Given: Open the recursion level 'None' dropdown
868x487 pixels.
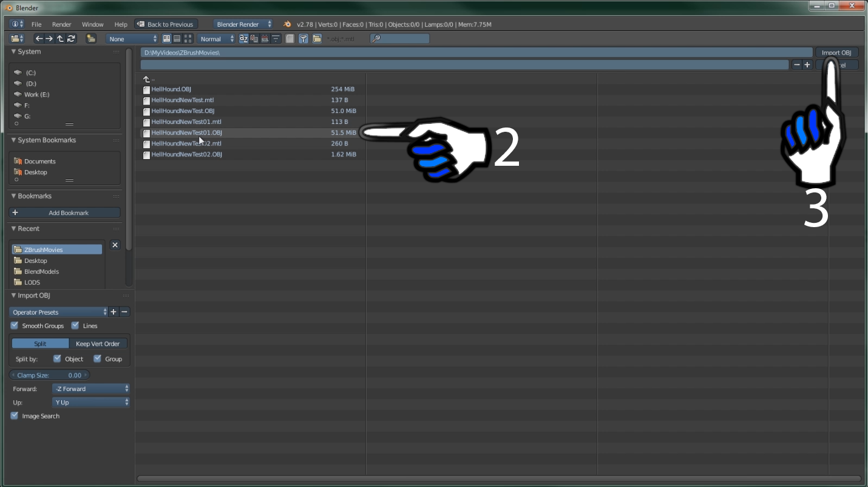Looking at the screenshot, I should pyautogui.click(x=132, y=39).
